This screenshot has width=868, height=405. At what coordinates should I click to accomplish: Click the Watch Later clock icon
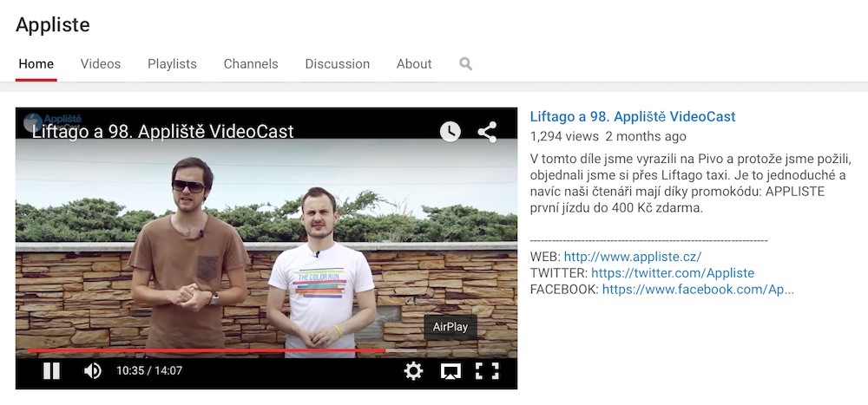click(450, 132)
